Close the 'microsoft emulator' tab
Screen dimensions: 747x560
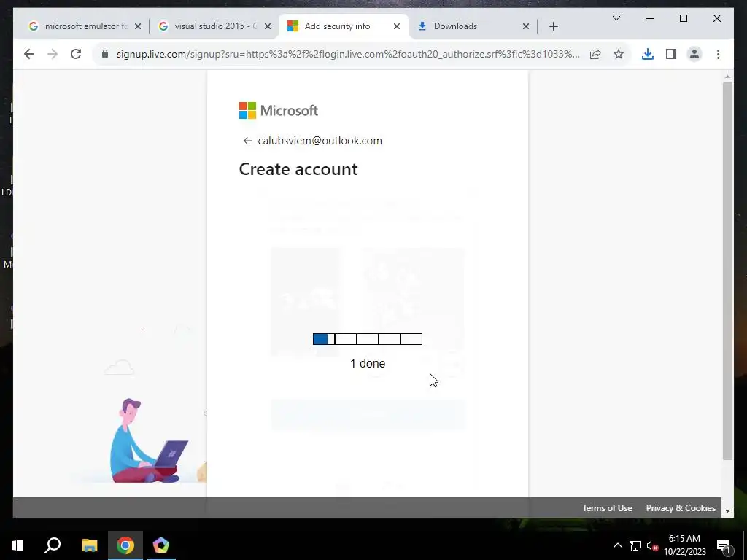(138, 27)
